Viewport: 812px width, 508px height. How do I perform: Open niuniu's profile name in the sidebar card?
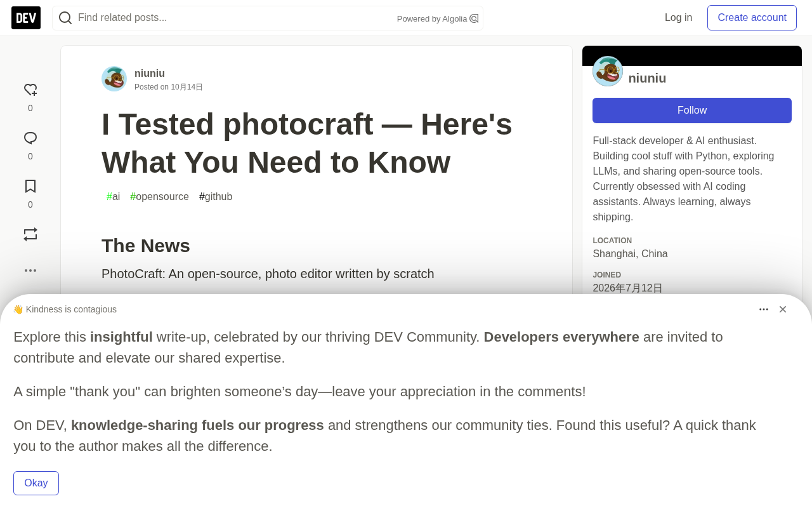(647, 78)
